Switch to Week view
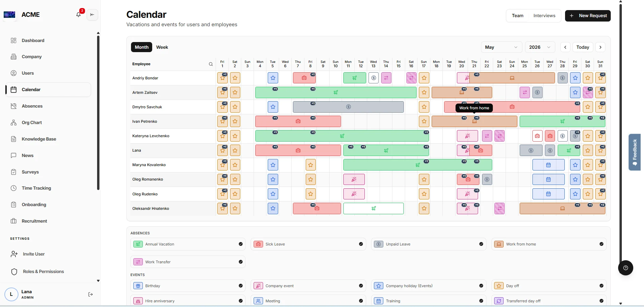Screen dimensions: 644x307 coord(162,47)
